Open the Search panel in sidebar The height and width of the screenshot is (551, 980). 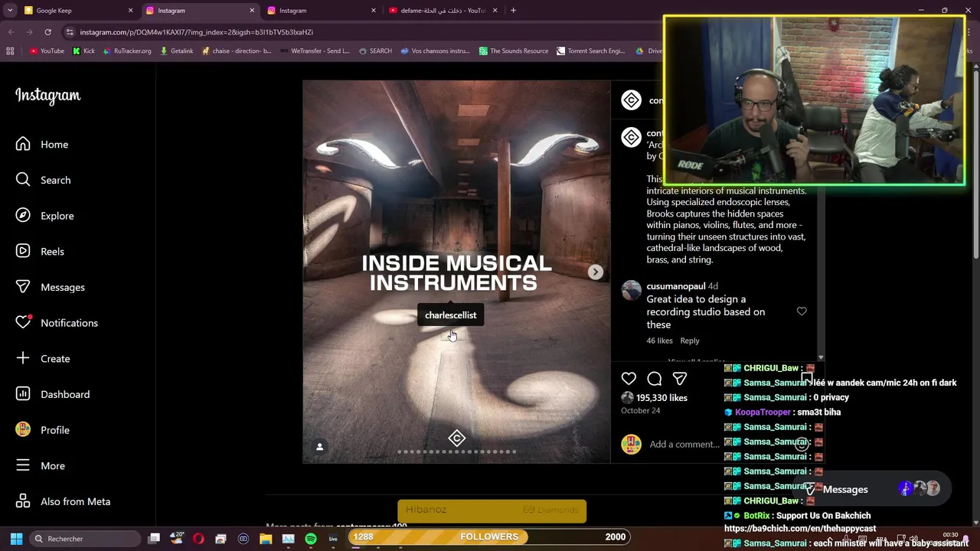tap(44, 180)
